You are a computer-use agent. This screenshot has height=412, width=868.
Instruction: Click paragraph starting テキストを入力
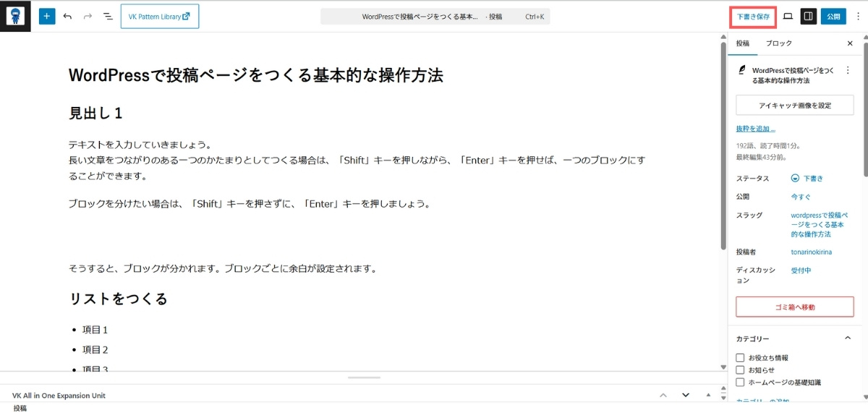point(357,160)
